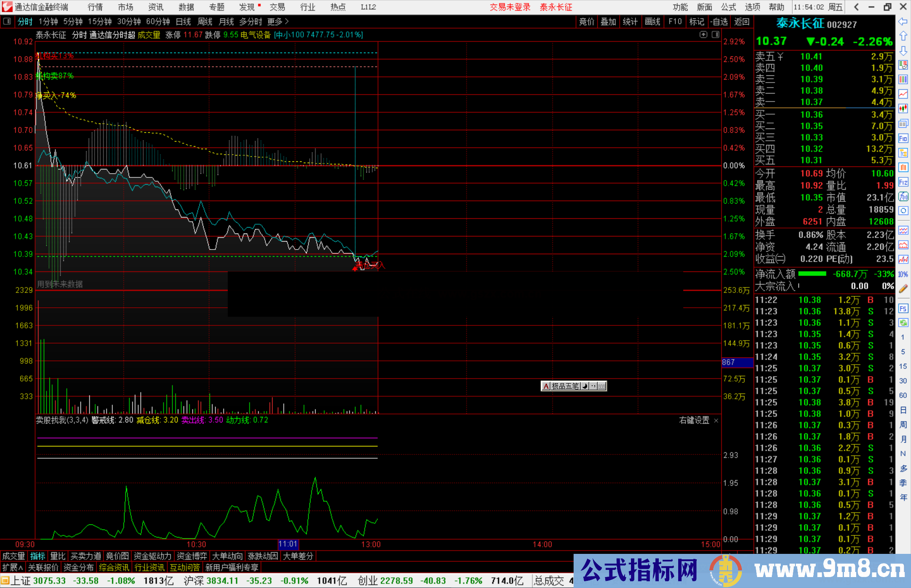Click the 11:01 time marker on axis
The width and height of the screenshot is (911, 588).
pyautogui.click(x=288, y=544)
